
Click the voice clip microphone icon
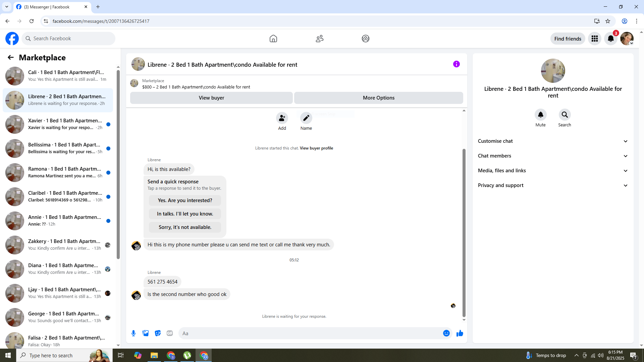tap(133, 333)
